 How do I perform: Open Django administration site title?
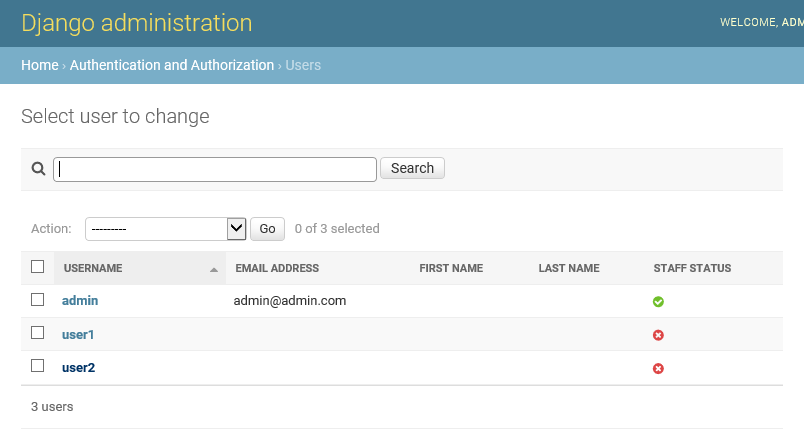coord(136,23)
